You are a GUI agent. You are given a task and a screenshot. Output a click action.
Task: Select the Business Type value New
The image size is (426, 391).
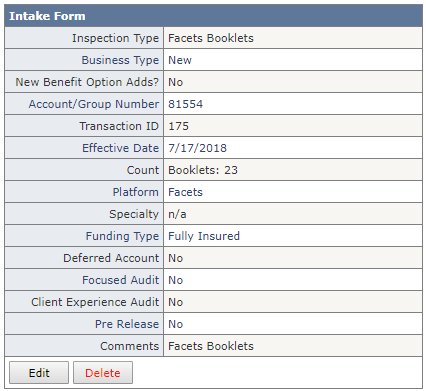[x=180, y=60]
